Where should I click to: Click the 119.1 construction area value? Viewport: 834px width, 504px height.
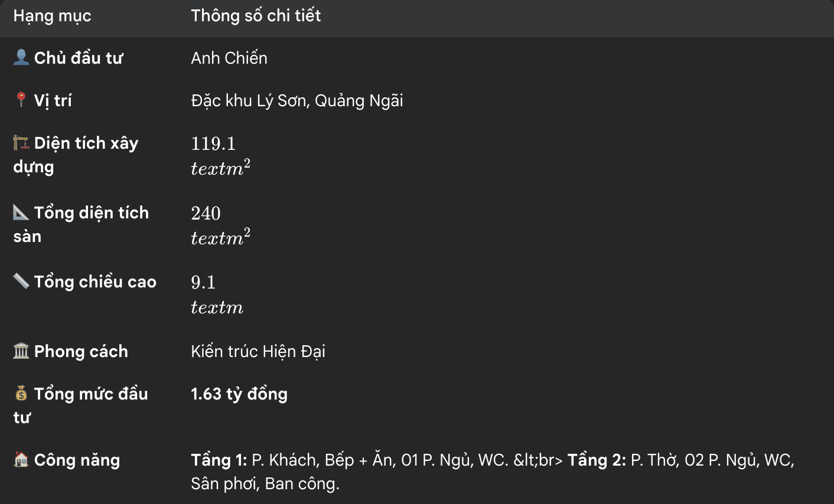tap(213, 143)
